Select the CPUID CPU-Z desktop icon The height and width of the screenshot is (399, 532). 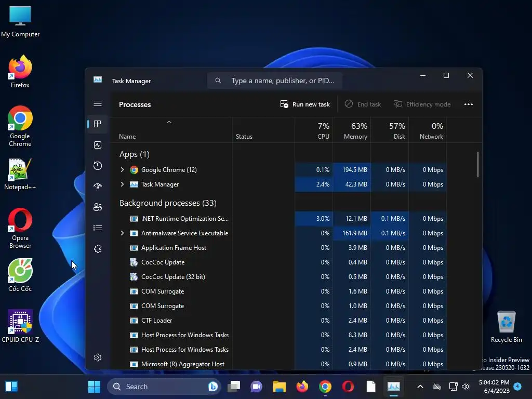click(20, 326)
